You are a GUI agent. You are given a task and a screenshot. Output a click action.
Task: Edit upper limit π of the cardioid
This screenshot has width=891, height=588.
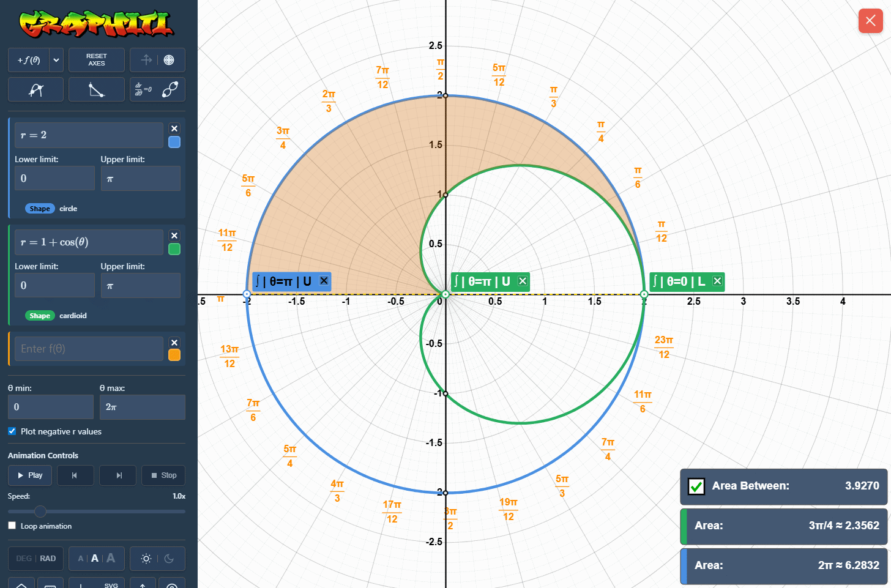pos(141,285)
